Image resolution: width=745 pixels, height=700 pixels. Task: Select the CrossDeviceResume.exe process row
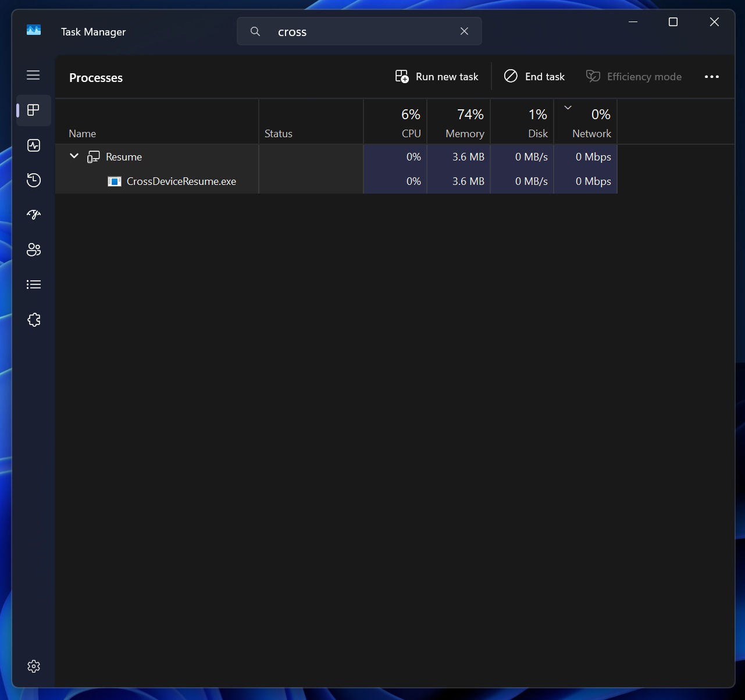click(x=181, y=181)
